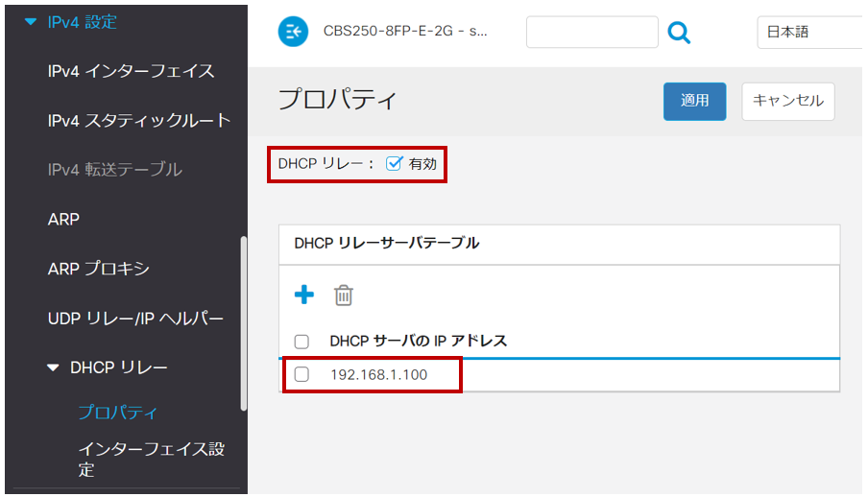868x497 pixels.
Task: Select IPv4 転送テーブル menu item
Action: click(x=114, y=170)
